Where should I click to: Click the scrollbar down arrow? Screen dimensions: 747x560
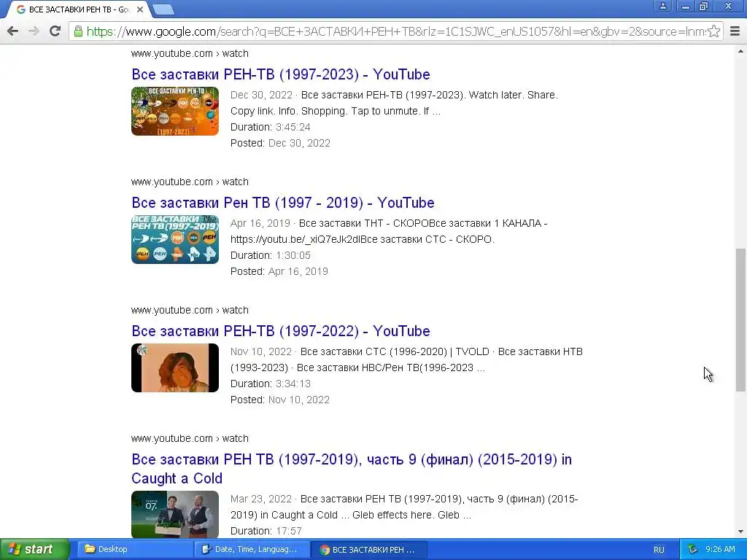click(x=740, y=532)
